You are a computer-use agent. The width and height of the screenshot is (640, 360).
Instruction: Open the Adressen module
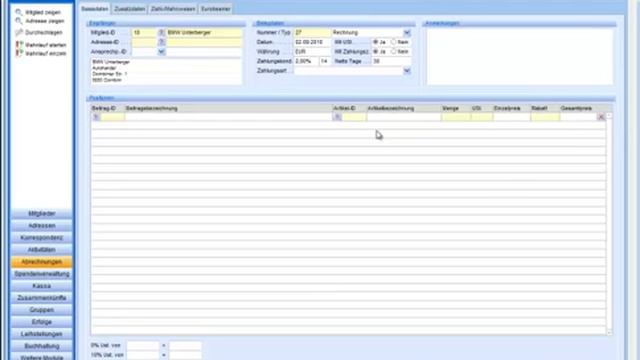click(42, 226)
